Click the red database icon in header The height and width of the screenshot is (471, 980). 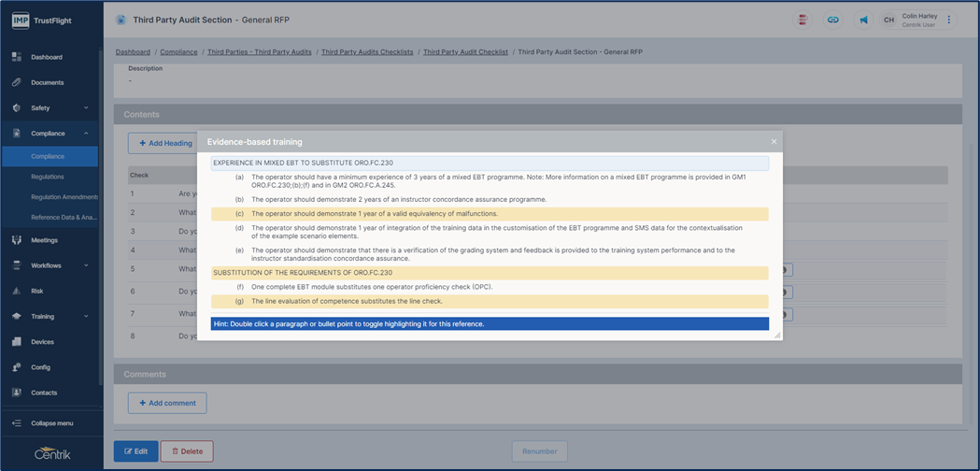coord(802,20)
